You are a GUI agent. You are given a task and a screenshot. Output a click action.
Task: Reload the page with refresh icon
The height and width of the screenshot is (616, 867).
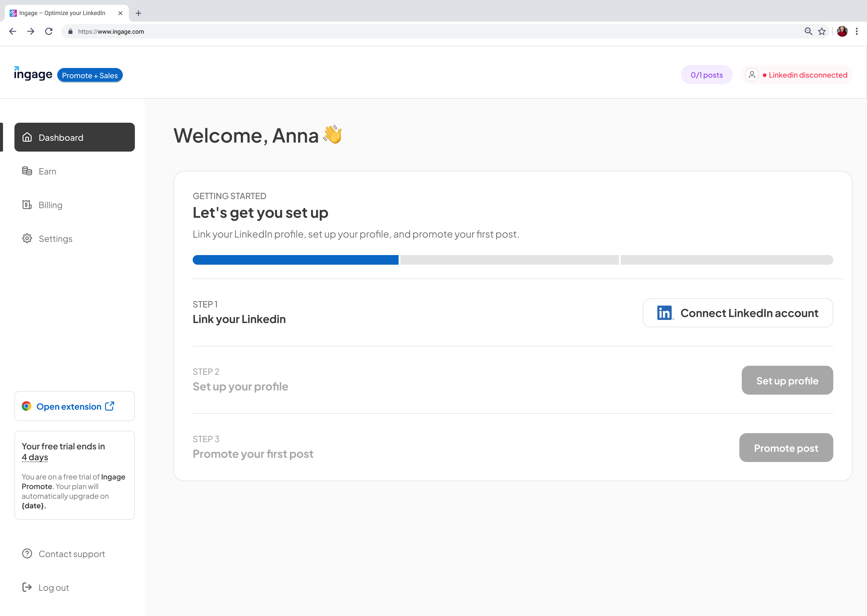pyautogui.click(x=48, y=32)
